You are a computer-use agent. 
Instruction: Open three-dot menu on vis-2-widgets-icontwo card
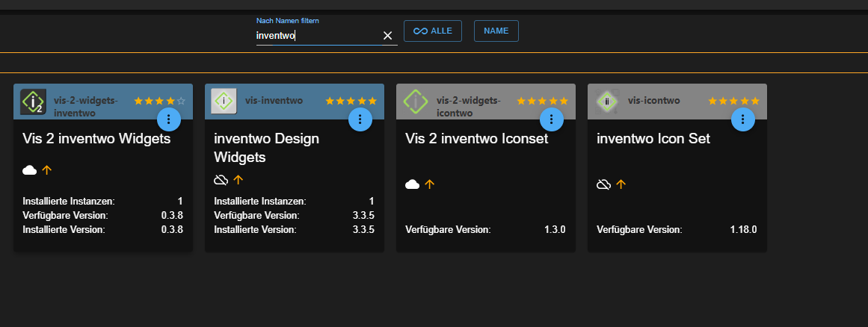tap(552, 119)
